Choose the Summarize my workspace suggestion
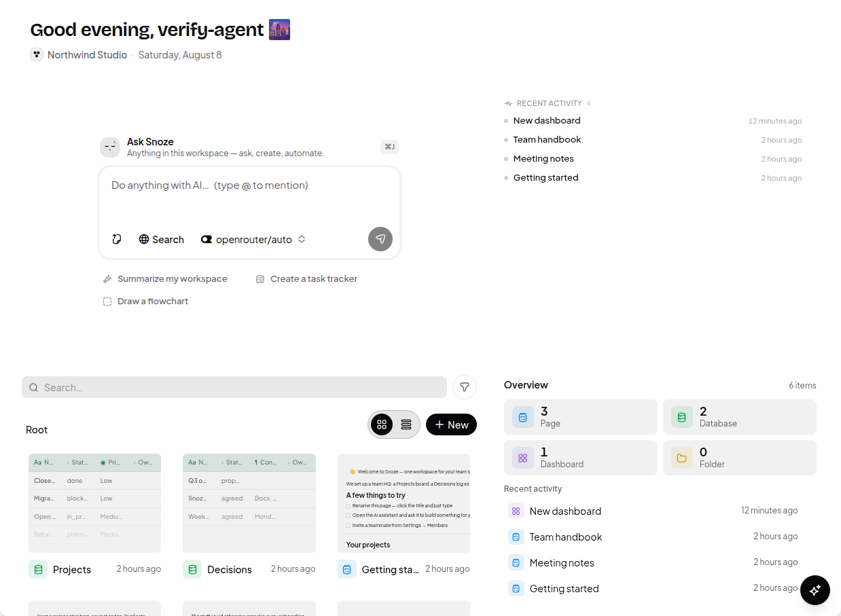Viewport: 841px width, 616px height. (165, 279)
